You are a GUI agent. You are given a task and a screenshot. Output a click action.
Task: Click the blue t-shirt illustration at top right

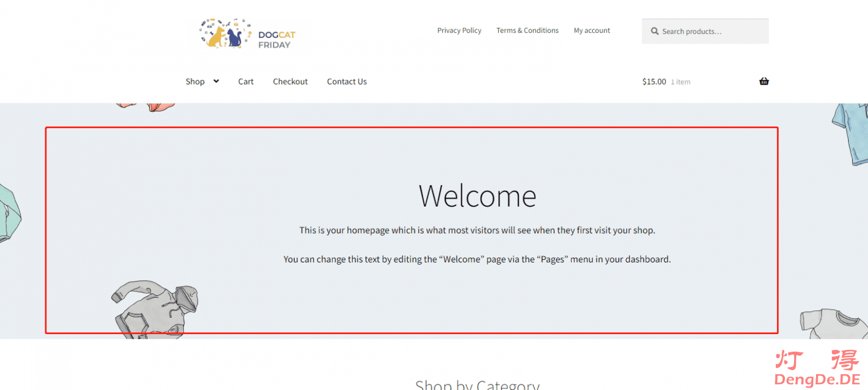click(851, 134)
